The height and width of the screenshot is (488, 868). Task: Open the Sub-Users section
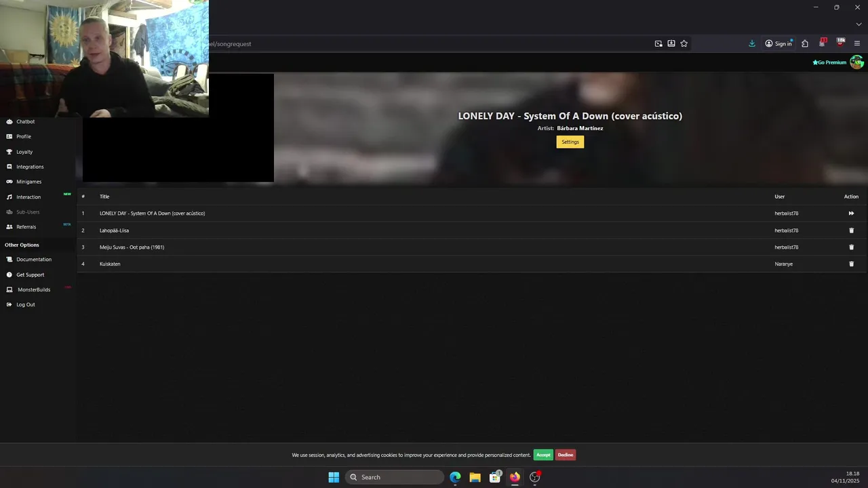[x=28, y=212]
